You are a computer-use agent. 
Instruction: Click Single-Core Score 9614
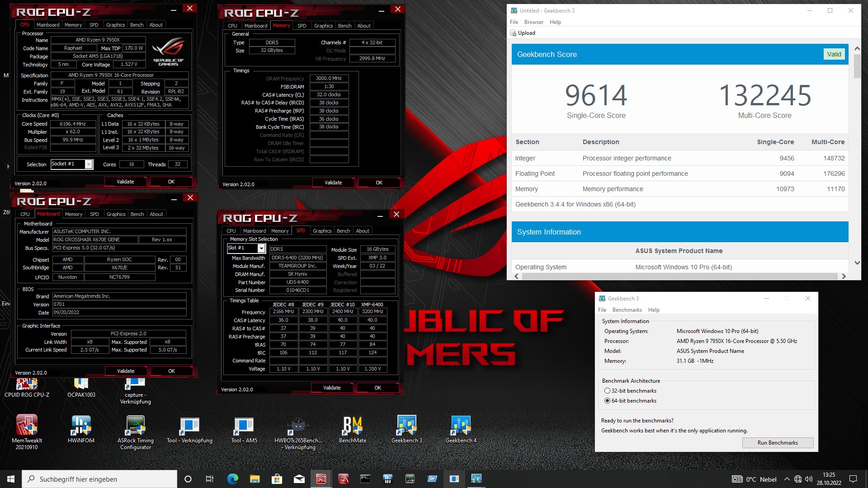pos(596,95)
